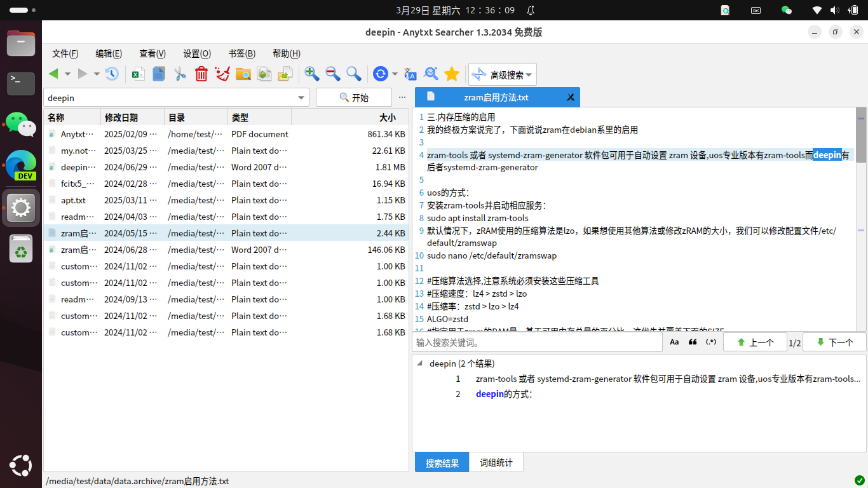
Task: Click the green back arrow in toolbar
Action: 53,74
